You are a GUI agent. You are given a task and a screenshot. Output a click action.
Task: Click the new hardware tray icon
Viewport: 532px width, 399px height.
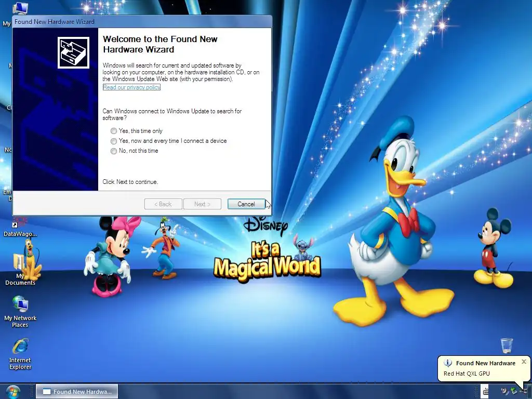[x=523, y=392]
